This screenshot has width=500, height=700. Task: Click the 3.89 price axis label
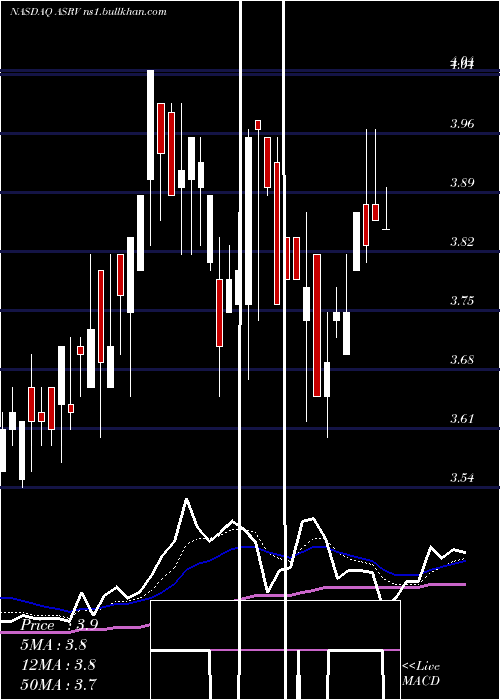pyautogui.click(x=462, y=183)
